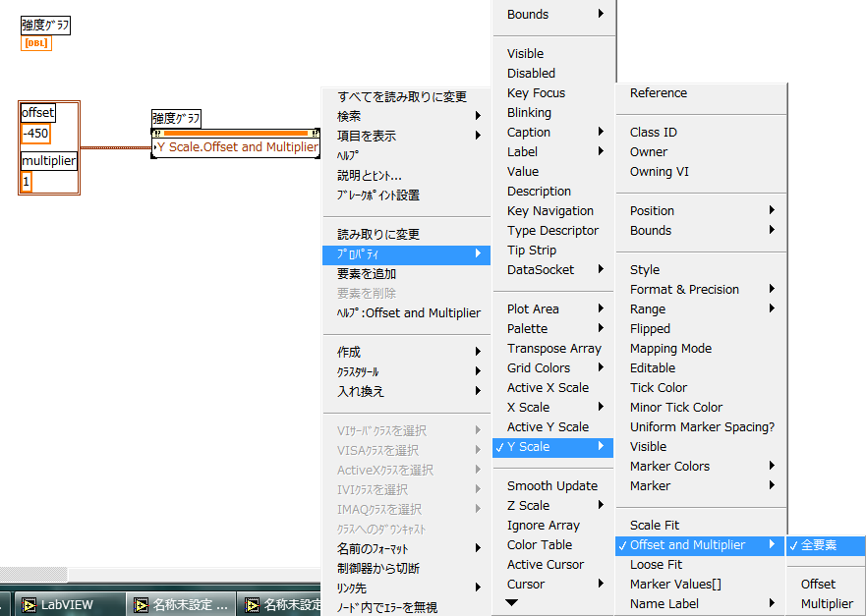
Task: Select Color Table property
Action: point(552,545)
